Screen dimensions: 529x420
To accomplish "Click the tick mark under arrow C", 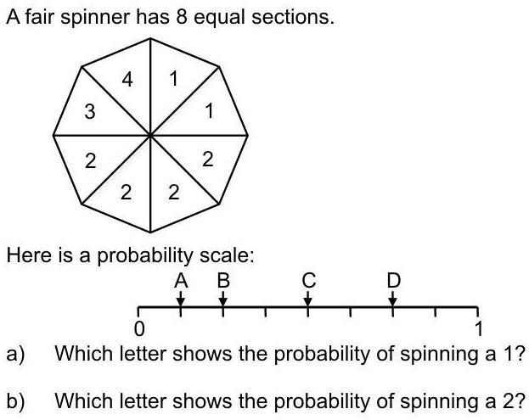I will [x=308, y=311].
